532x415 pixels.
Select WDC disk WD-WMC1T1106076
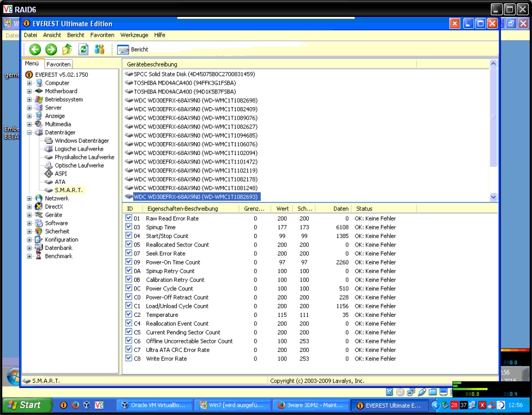click(196, 144)
